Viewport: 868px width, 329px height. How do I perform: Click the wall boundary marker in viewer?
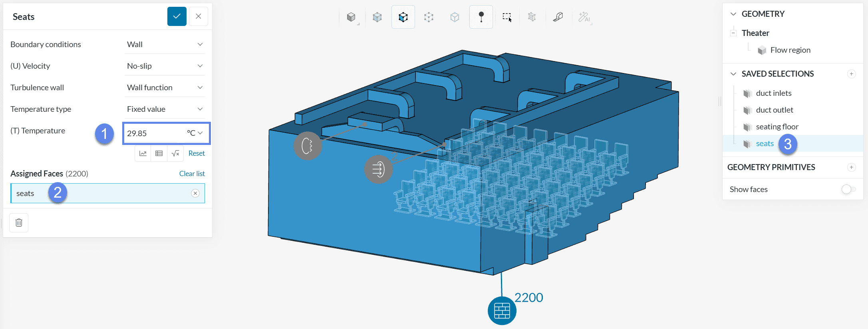click(x=502, y=311)
